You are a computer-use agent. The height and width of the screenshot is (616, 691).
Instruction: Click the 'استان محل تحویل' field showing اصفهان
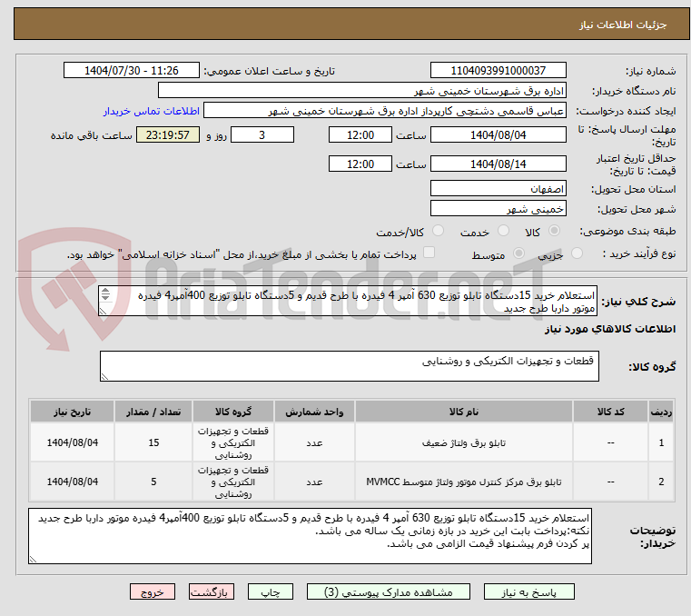pos(498,187)
